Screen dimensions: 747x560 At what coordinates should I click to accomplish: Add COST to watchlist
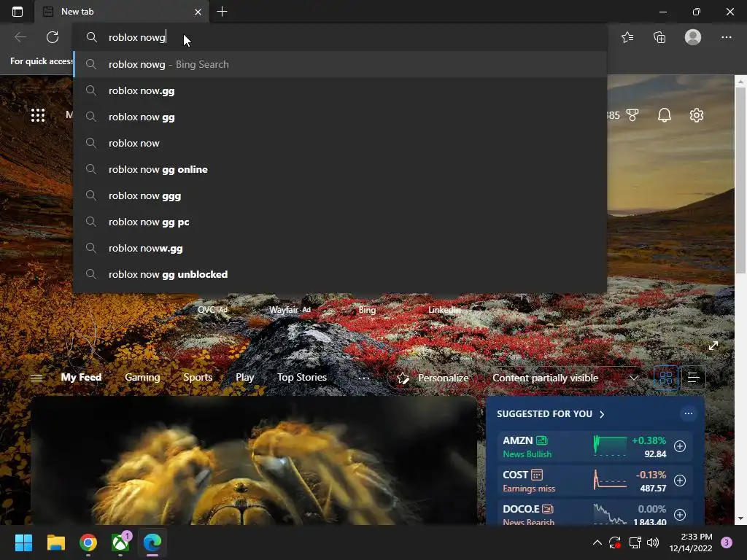(680, 481)
